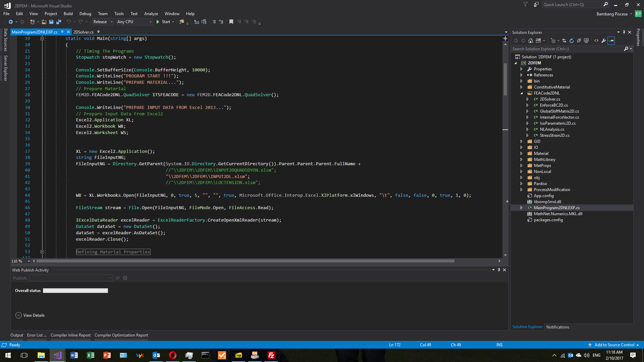Expand the ConstitutiveMaterial folder node

(x=522, y=87)
